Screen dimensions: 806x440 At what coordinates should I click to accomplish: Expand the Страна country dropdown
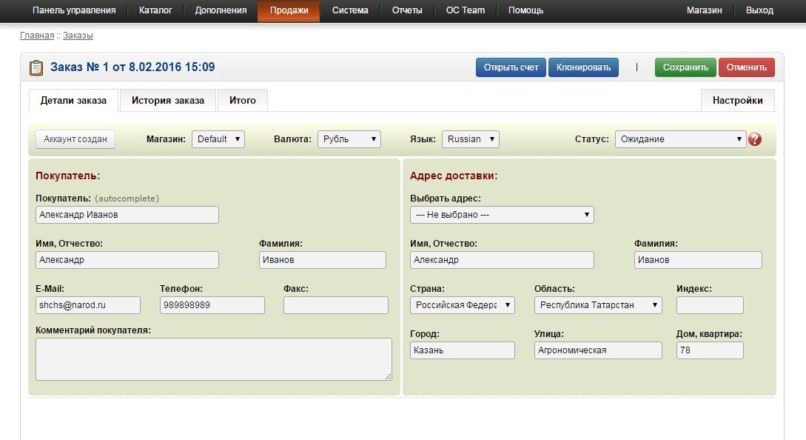[x=462, y=305]
